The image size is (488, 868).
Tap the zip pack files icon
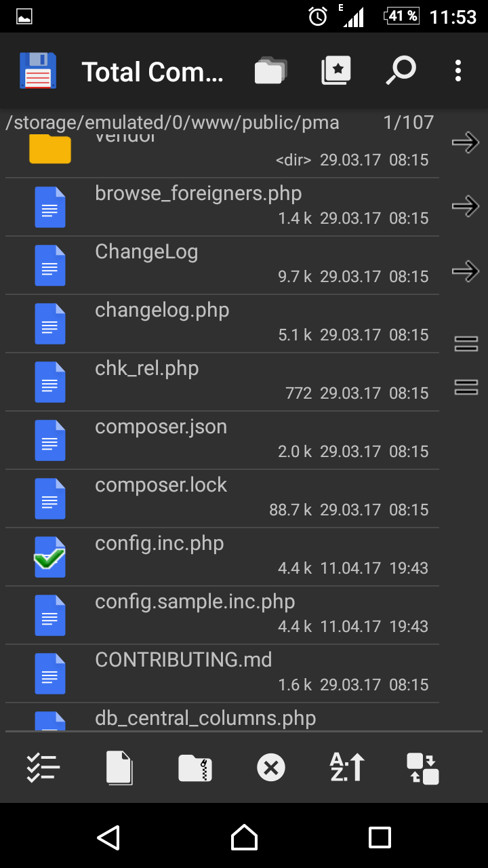(195, 768)
